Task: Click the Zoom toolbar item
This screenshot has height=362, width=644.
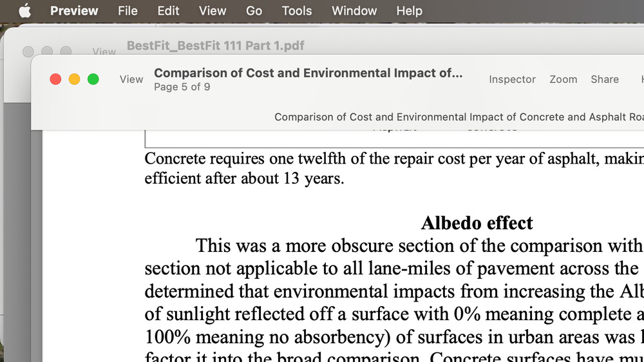Action: 563,79
